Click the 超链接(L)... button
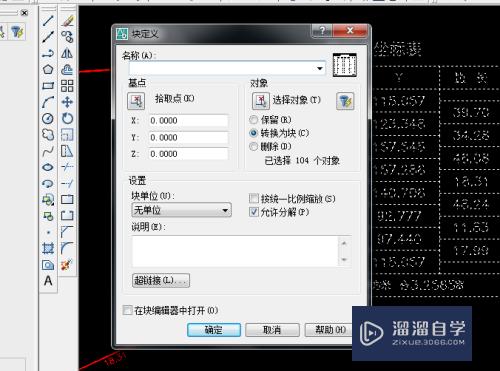 tap(161, 280)
